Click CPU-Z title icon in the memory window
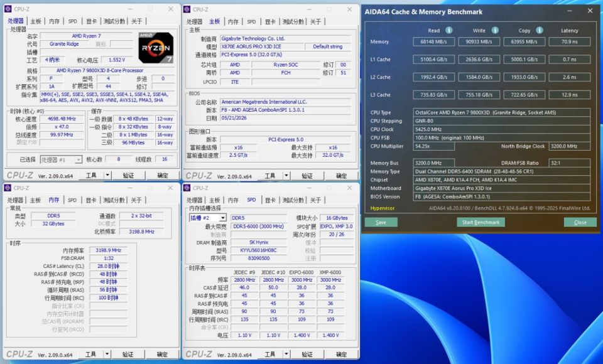603x364 pixels. point(8,188)
